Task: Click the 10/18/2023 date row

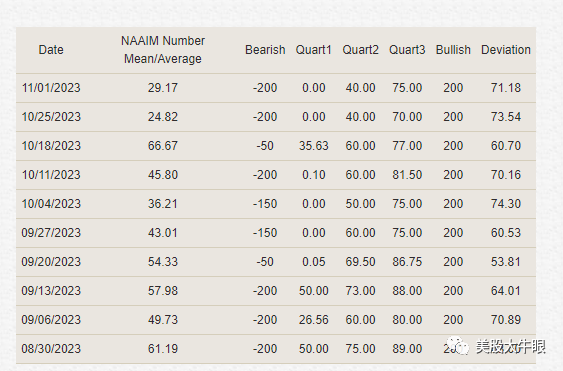Action: click(x=276, y=146)
